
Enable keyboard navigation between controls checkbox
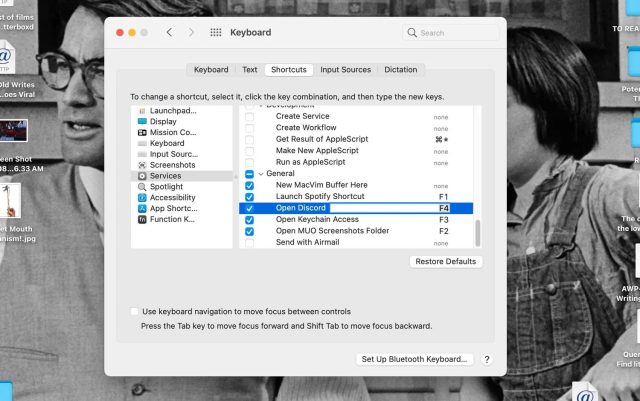[134, 312]
